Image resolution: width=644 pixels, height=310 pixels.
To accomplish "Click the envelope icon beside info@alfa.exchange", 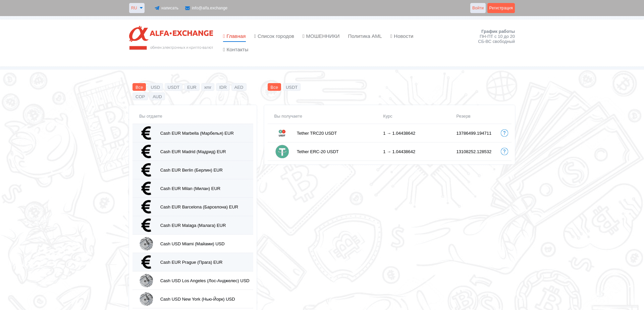I will click(x=187, y=8).
